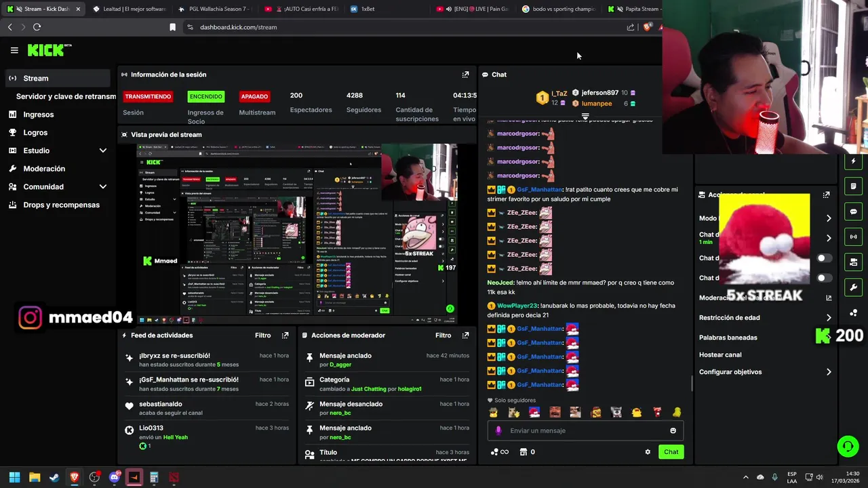Open the Filtro in Feed de actividades
Viewport: 868px width, 488px height.
(262, 335)
